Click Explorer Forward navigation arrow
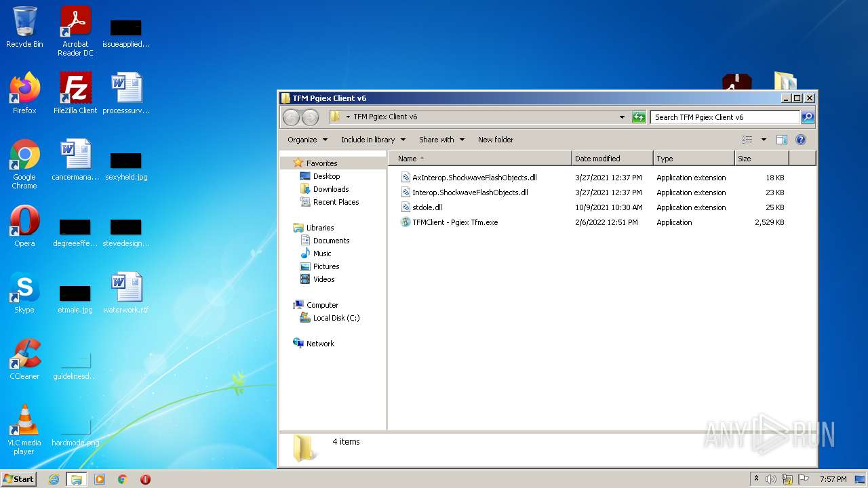The height and width of the screenshot is (488, 868). click(310, 117)
